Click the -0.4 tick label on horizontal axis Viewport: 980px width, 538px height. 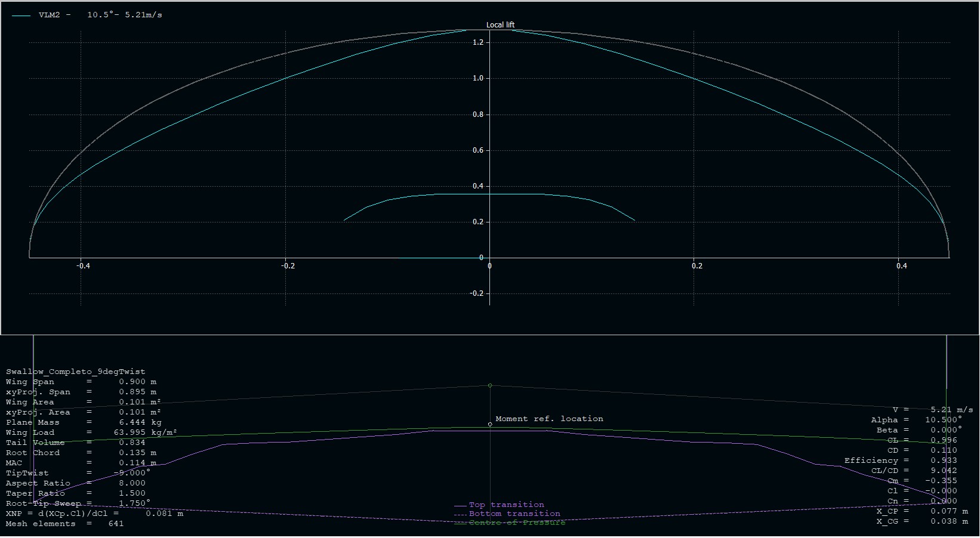[x=83, y=266]
